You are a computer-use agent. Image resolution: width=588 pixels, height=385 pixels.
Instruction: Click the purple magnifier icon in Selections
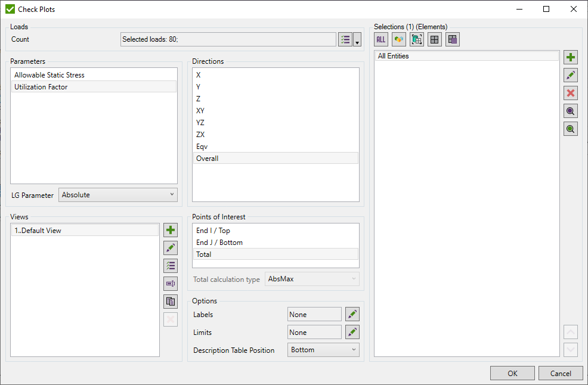pyautogui.click(x=571, y=111)
